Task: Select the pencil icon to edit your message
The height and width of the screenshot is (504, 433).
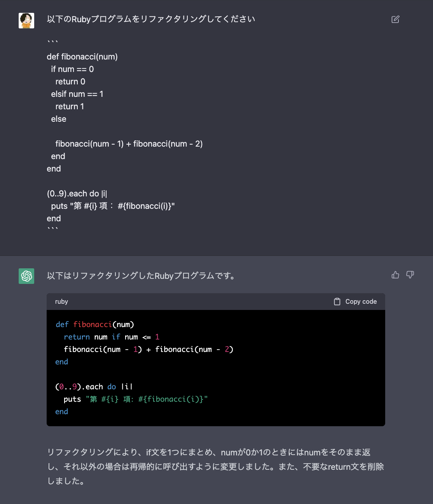Action: [x=395, y=19]
